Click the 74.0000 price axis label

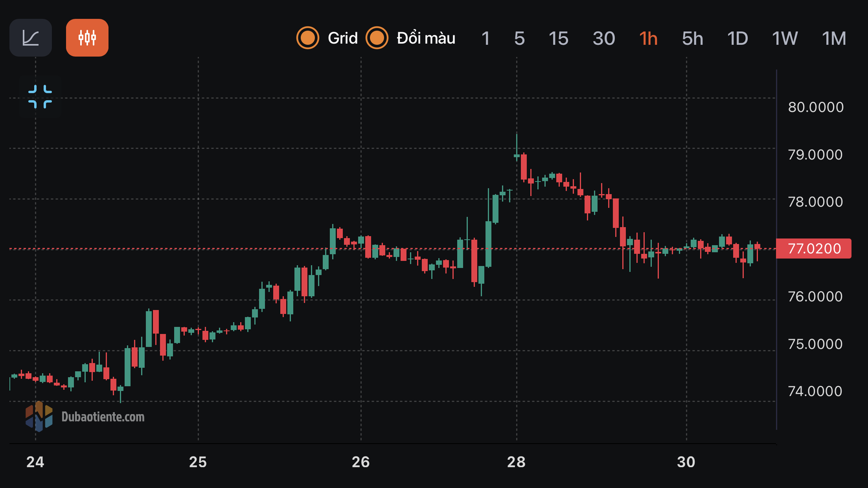[815, 391]
